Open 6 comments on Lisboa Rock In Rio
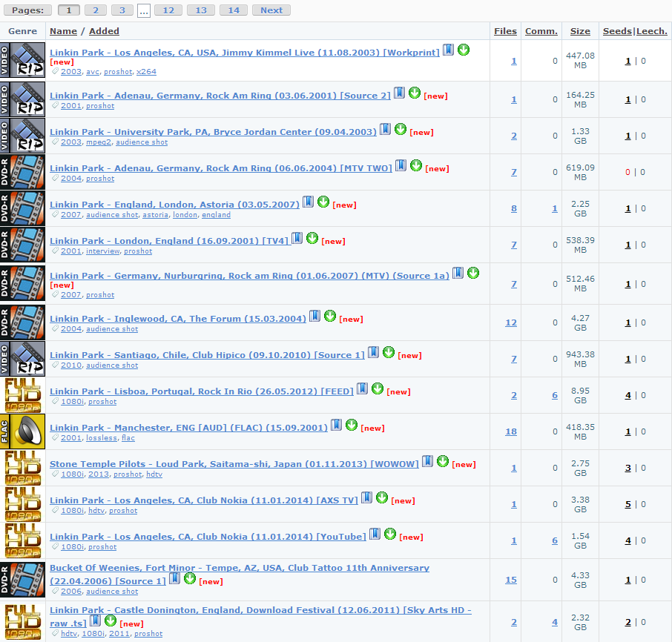The height and width of the screenshot is (642, 672). pos(555,395)
